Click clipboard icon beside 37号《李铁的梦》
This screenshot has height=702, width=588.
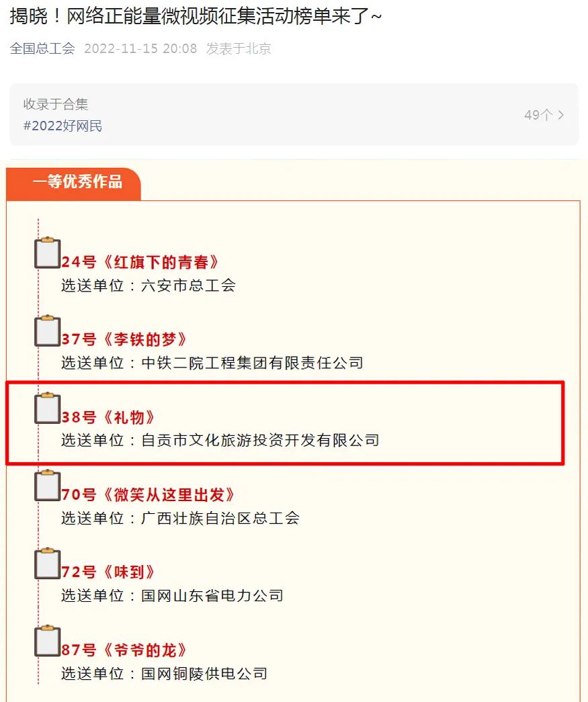tap(47, 331)
